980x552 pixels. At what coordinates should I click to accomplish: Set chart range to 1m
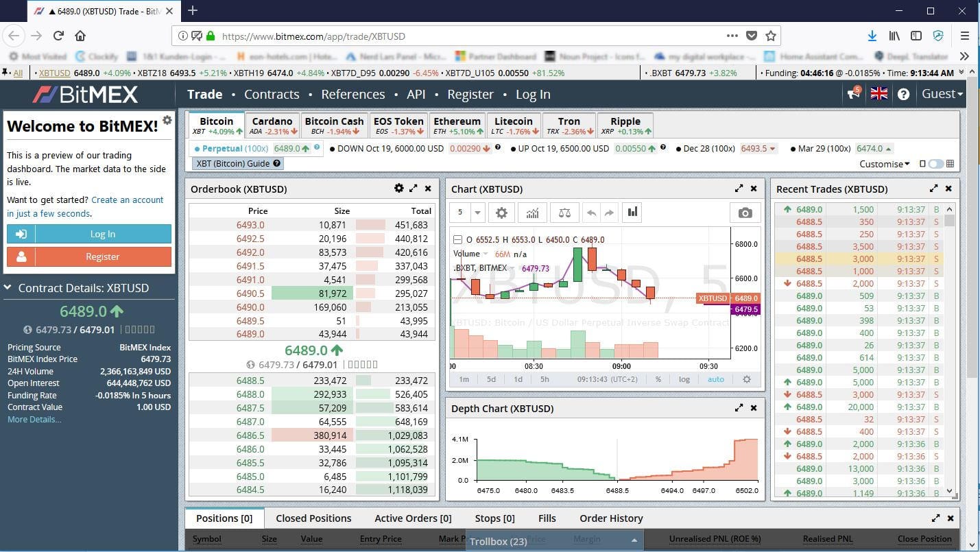pos(464,379)
